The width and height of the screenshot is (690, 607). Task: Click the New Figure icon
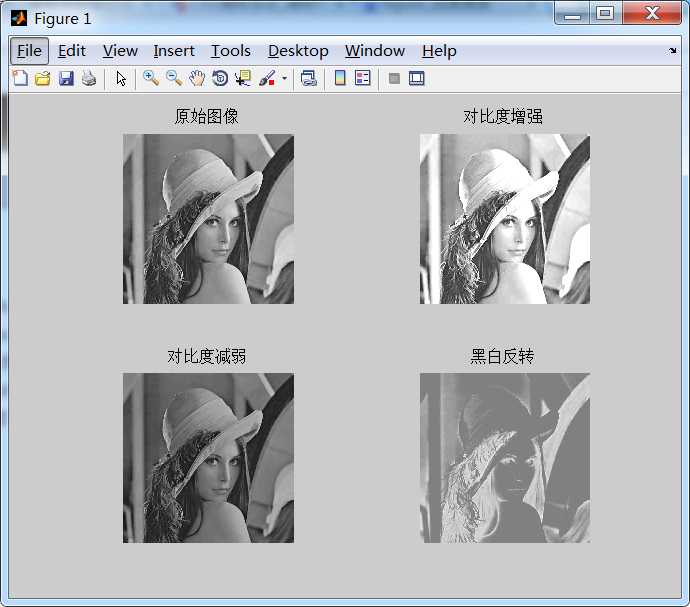tap(20, 78)
